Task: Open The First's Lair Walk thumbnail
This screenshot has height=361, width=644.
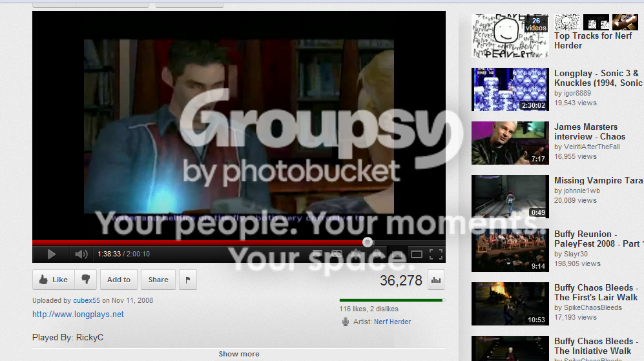Action: point(510,304)
